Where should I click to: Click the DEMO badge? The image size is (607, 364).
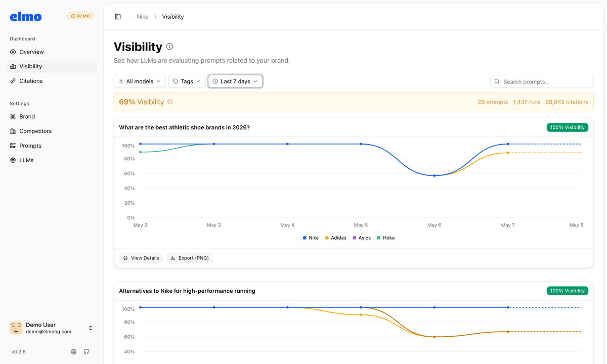80,16
